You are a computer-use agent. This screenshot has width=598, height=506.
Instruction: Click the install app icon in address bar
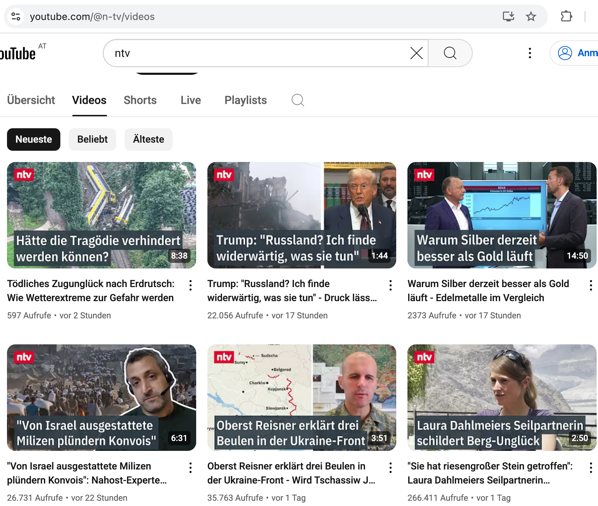(508, 16)
